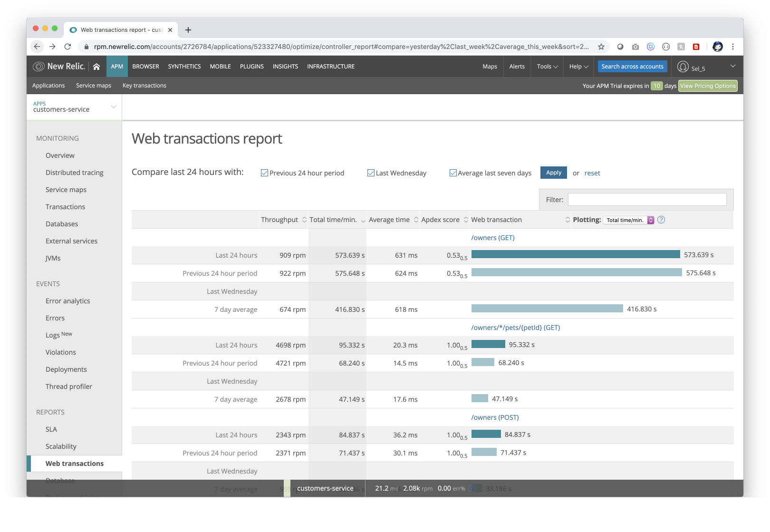The image size is (770, 532).
Task: Sort by Web transaction column arrows
Action: pyautogui.click(x=568, y=220)
